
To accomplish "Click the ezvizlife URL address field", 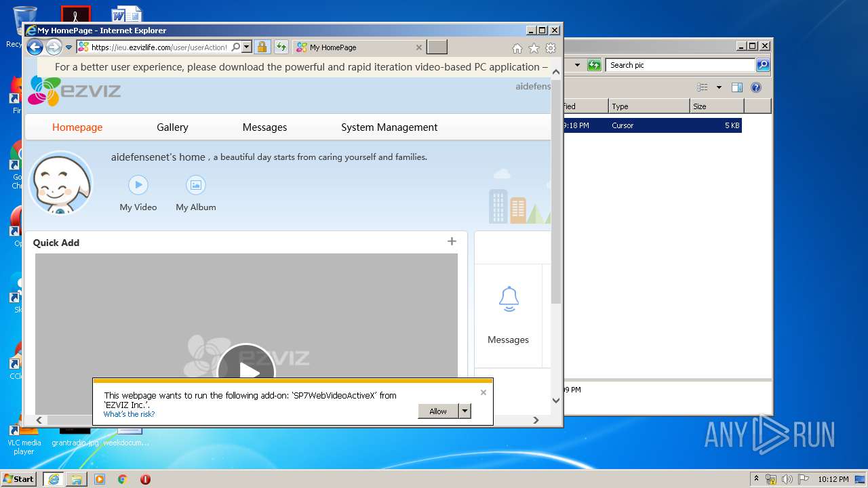I will [x=160, y=47].
